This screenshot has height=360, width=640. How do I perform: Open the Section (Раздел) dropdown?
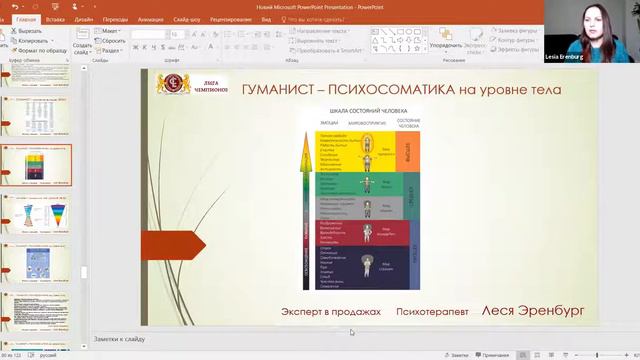coord(109,51)
